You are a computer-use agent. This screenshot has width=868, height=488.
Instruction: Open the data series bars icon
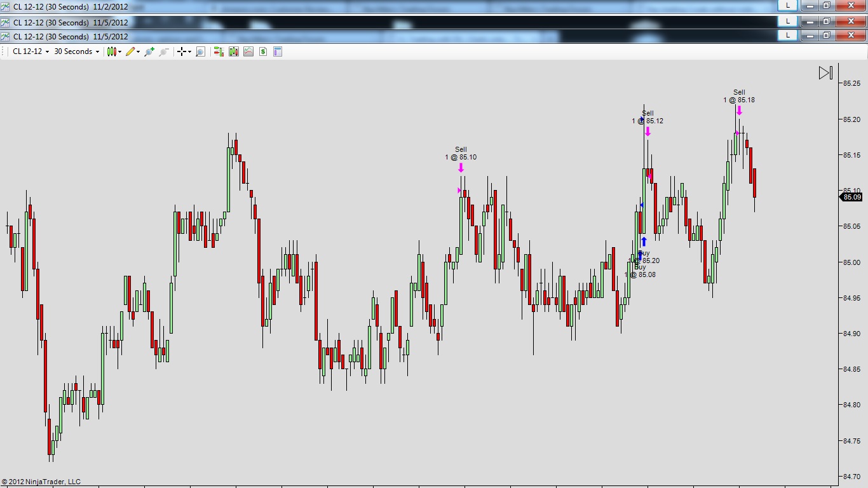[233, 51]
